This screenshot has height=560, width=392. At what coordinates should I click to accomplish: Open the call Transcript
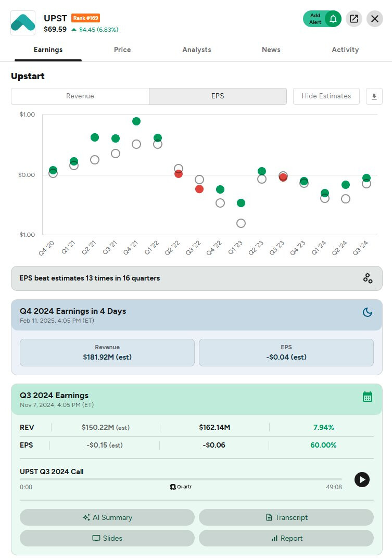tap(286, 517)
